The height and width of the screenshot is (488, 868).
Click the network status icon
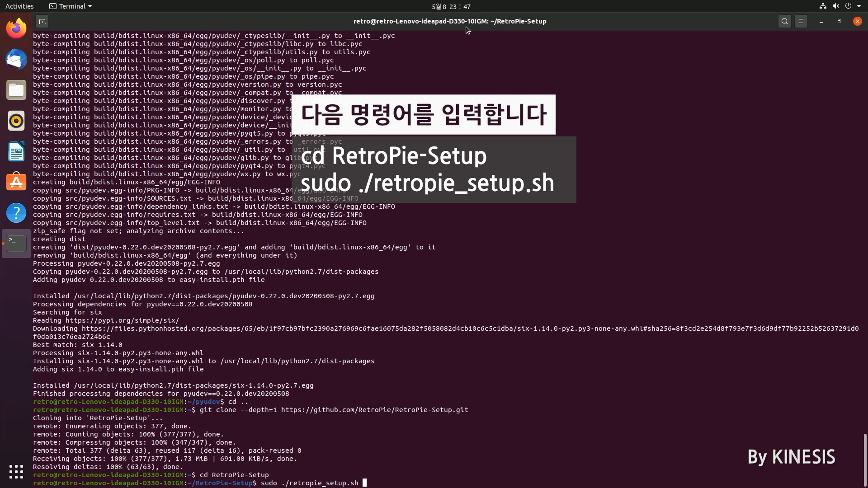[x=823, y=6]
